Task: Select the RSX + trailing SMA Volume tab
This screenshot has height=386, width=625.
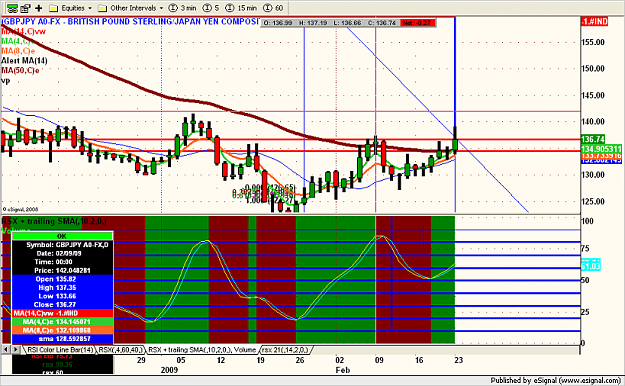Action: (x=202, y=350)
